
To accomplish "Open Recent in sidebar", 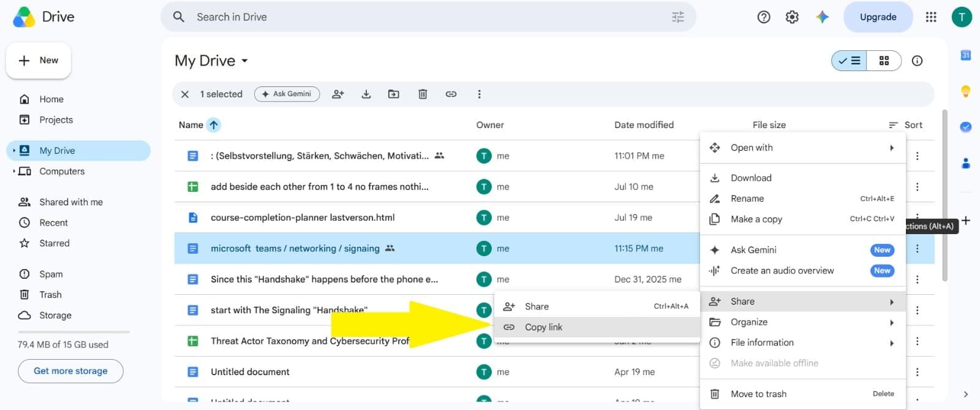I will 78,223.
